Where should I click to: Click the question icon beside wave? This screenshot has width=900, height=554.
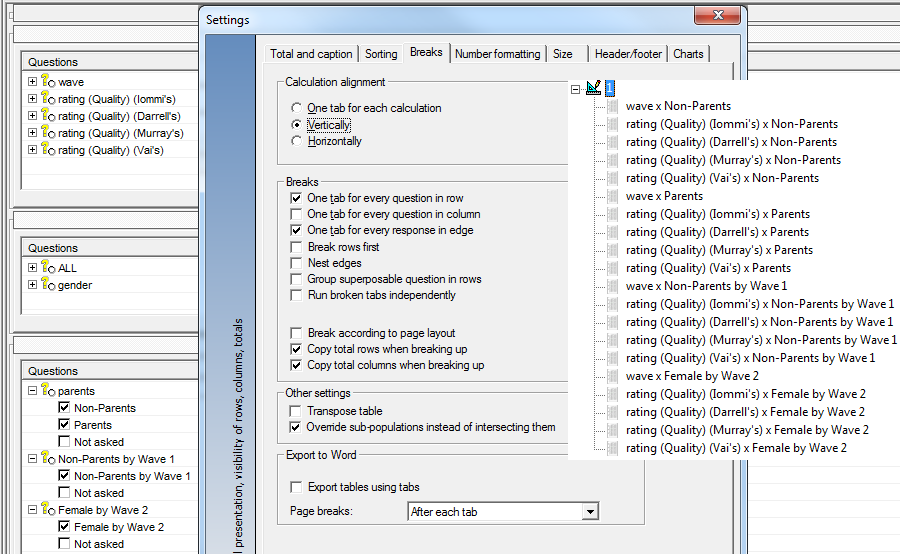48,82
